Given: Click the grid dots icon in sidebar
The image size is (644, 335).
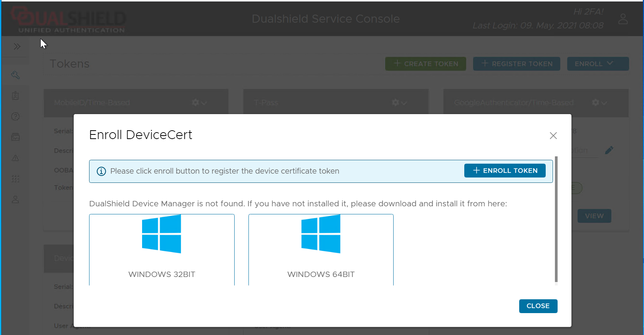Looking at the screenshot, I should coord(15,179).
